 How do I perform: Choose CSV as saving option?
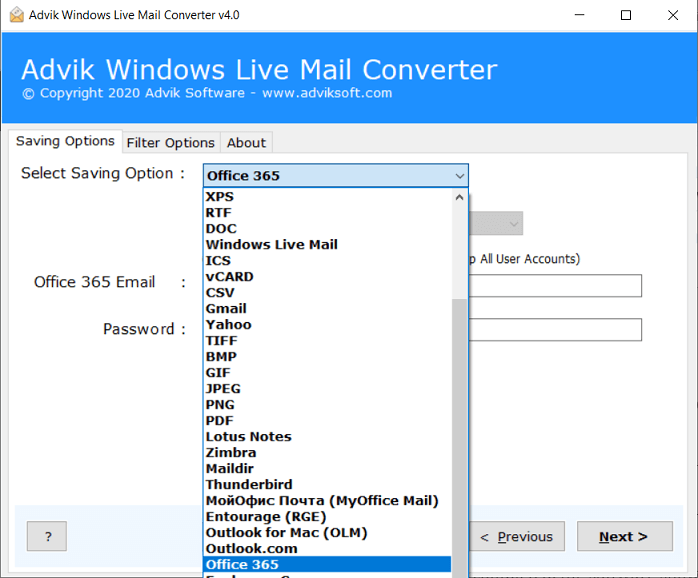coord(327,293)
